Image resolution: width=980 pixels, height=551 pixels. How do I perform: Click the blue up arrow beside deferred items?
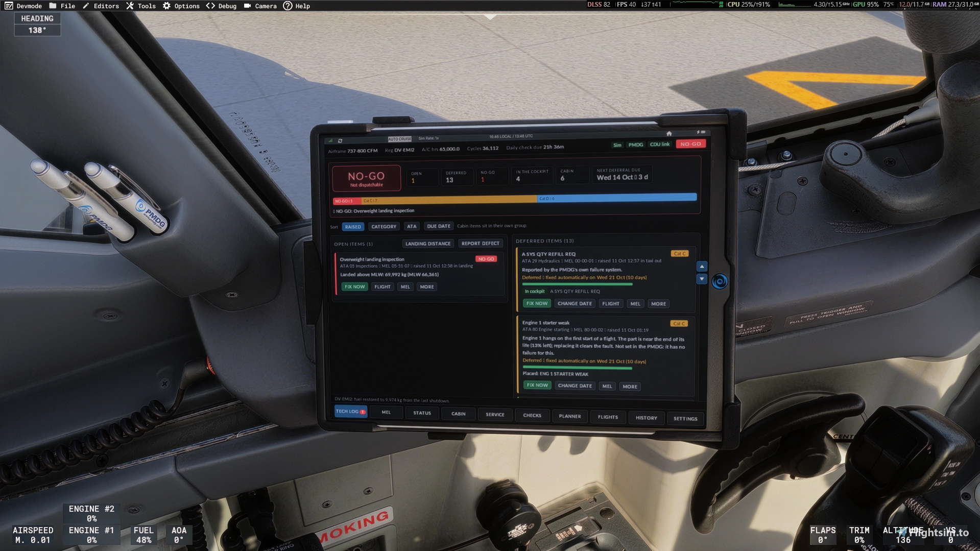click(x=702, y=267)
